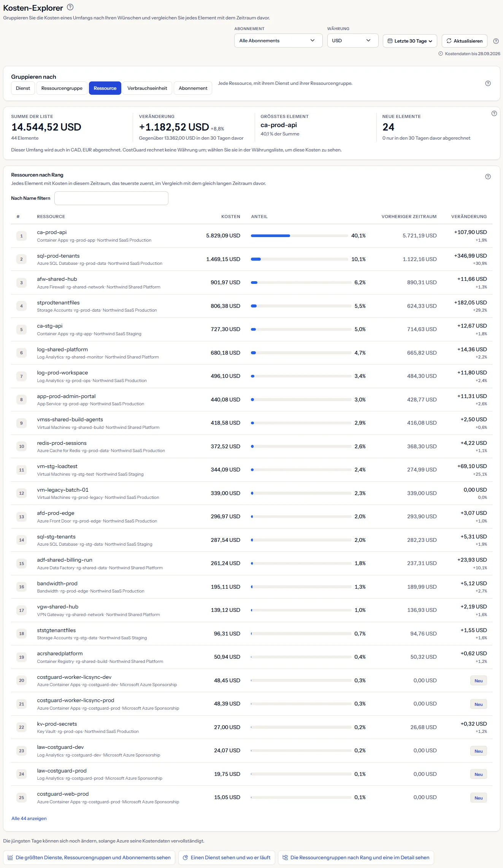
Task: Select resource bandwidth-prod
Action: click(x=57, y=583)
